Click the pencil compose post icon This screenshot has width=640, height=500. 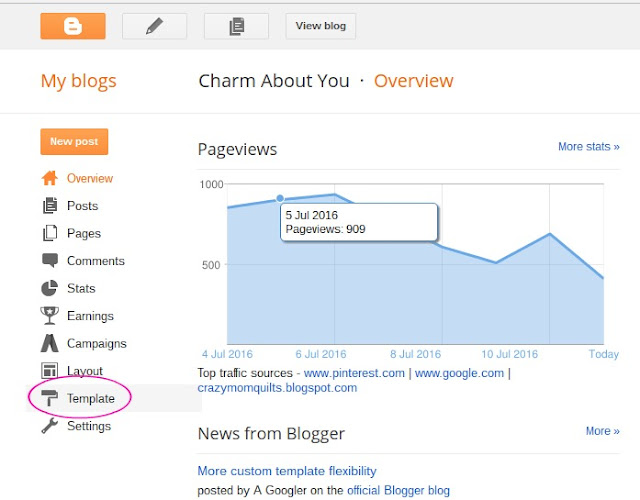(154, 26)
